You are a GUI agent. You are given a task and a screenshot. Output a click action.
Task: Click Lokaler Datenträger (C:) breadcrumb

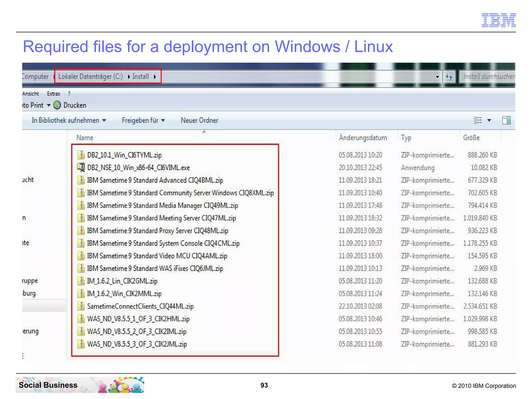click(90, 77)
